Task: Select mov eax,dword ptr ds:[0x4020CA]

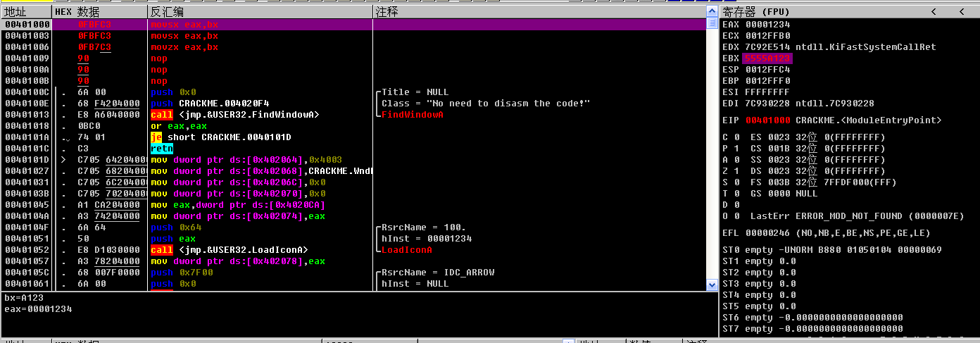Action: 238,205
